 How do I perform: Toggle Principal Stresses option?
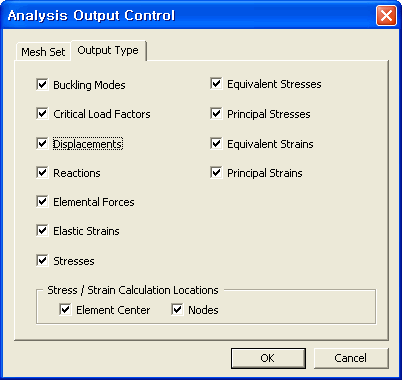tap(216, 114)
